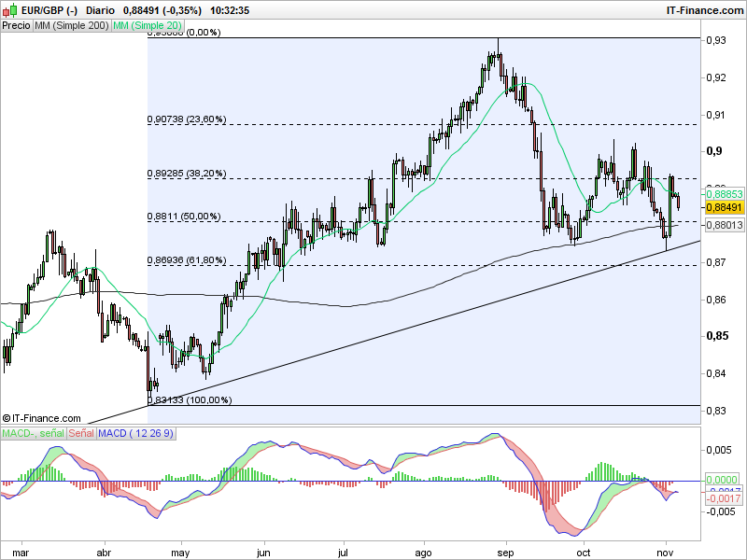
Task: Click the jul month label on time axis
Action: tap(343, 553)
